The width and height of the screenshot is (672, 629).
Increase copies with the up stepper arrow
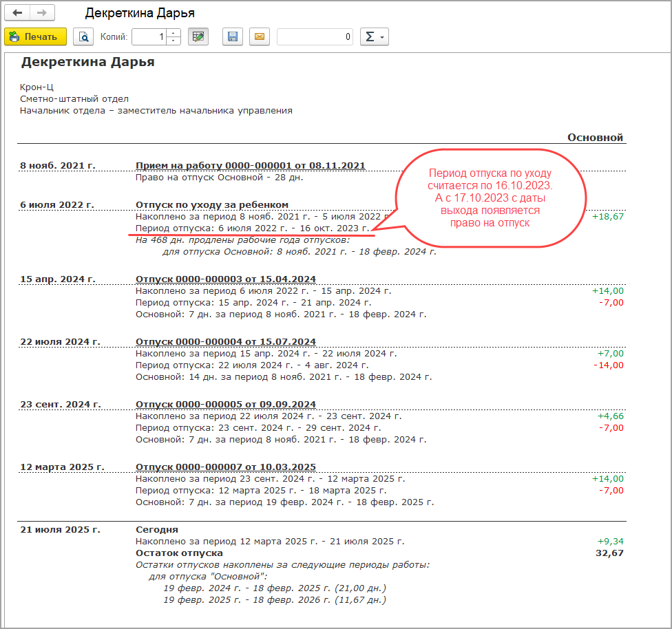(173, 33)
